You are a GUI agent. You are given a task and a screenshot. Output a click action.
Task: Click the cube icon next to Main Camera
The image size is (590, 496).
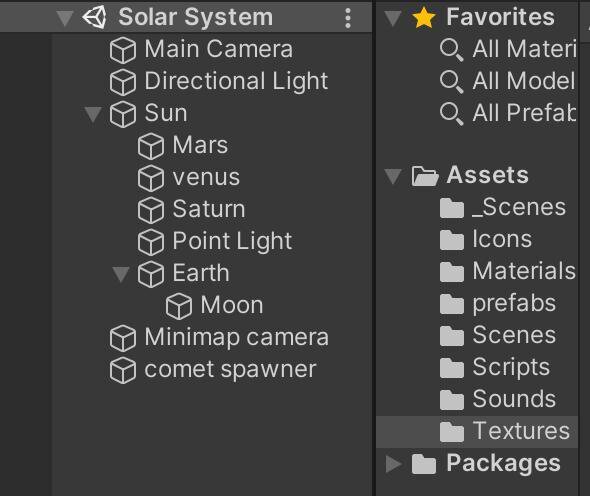tap(123, 50)
